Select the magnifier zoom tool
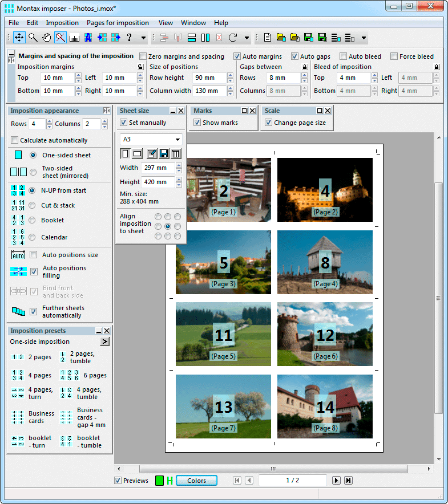The height and width of the screenshot is (504, 448). (x=33, y=38)
